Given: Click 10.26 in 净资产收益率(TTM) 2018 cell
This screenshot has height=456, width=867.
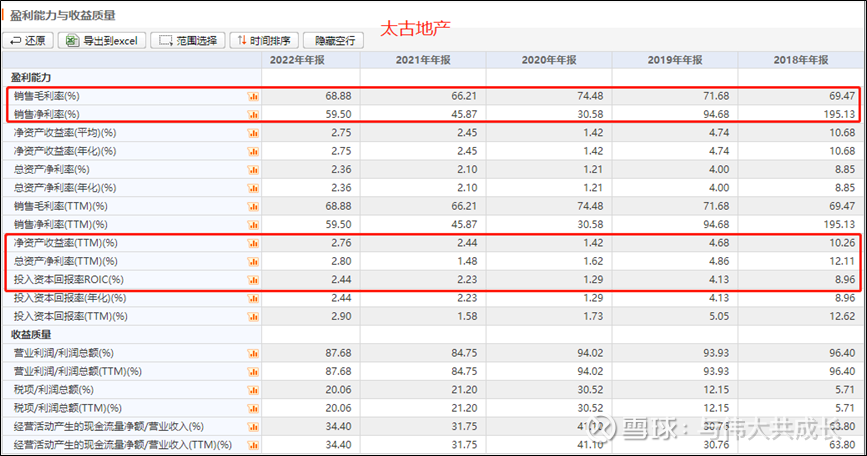Looking at the screenshot, I should pyautogui.click(x=842, y=243).
